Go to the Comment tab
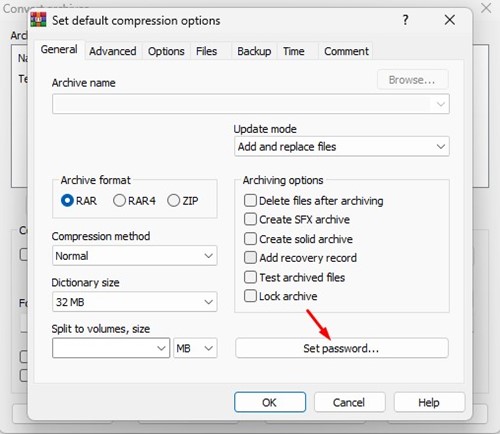The image size is (500, 434). coord(346,51)
